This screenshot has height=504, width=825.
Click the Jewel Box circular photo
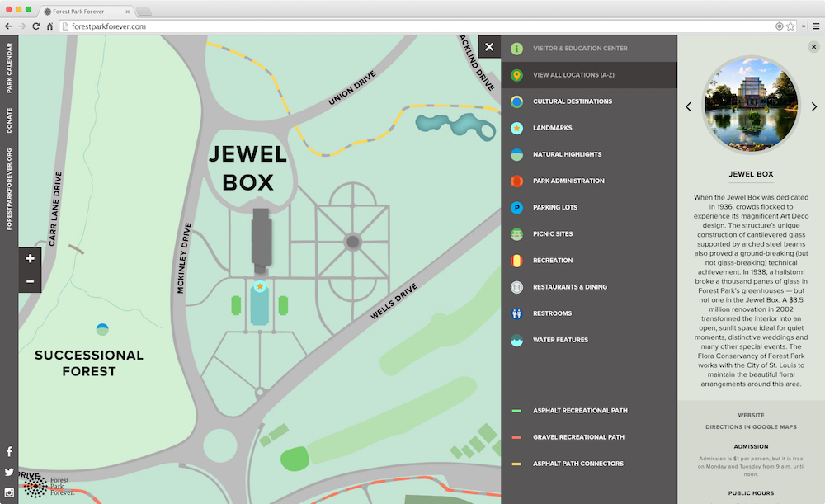751,105
